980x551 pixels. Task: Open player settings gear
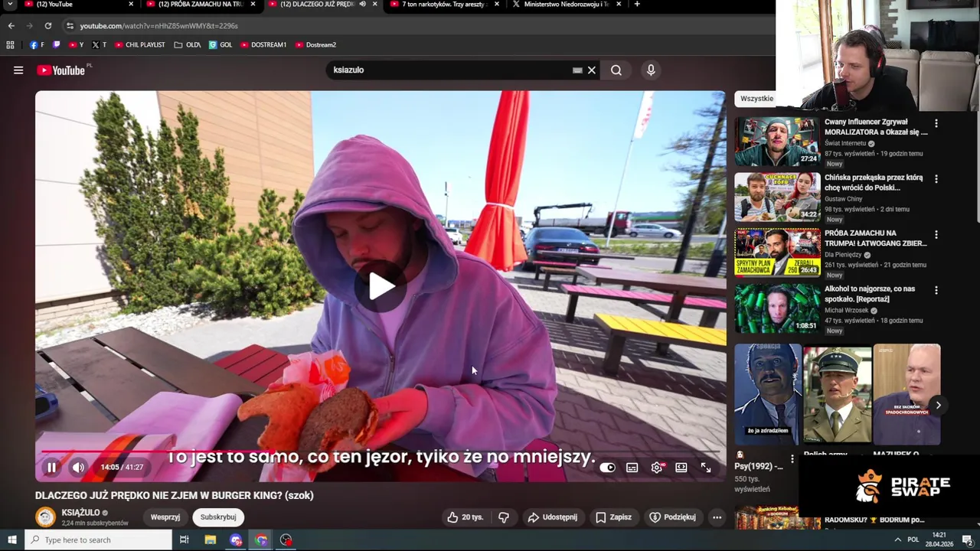(x=657, y=468)
